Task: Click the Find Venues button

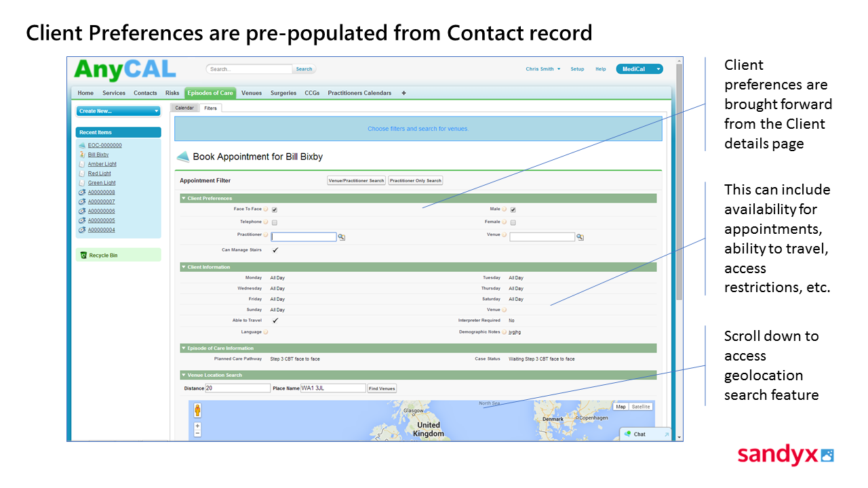Action: pos(382,388)
